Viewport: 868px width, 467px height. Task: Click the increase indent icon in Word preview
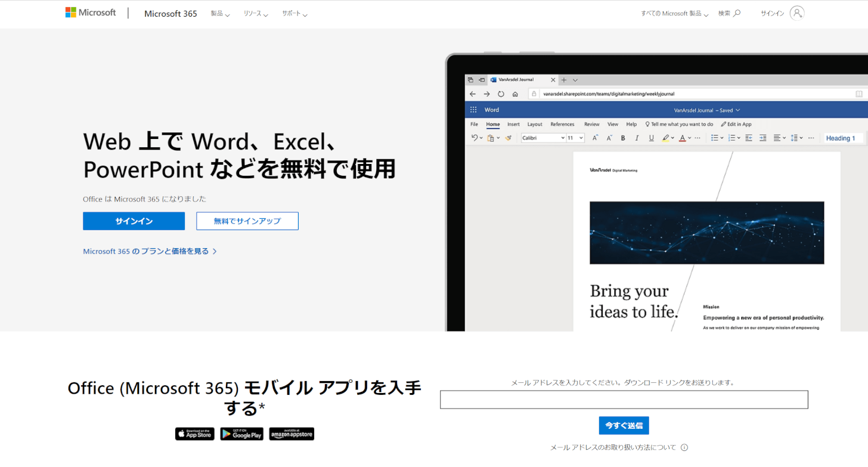[762, 138]
